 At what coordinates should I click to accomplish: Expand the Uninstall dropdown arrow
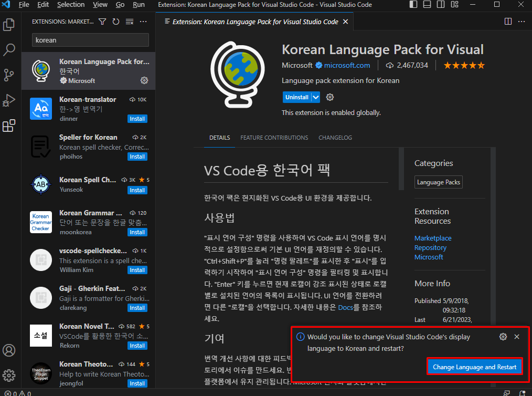click(315, 97)
